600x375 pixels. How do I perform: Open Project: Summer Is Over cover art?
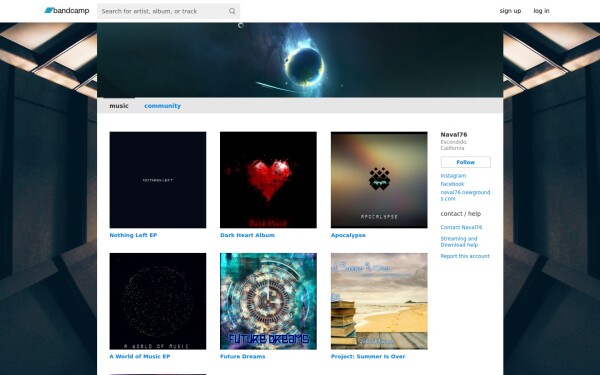[x=379, y=301]
